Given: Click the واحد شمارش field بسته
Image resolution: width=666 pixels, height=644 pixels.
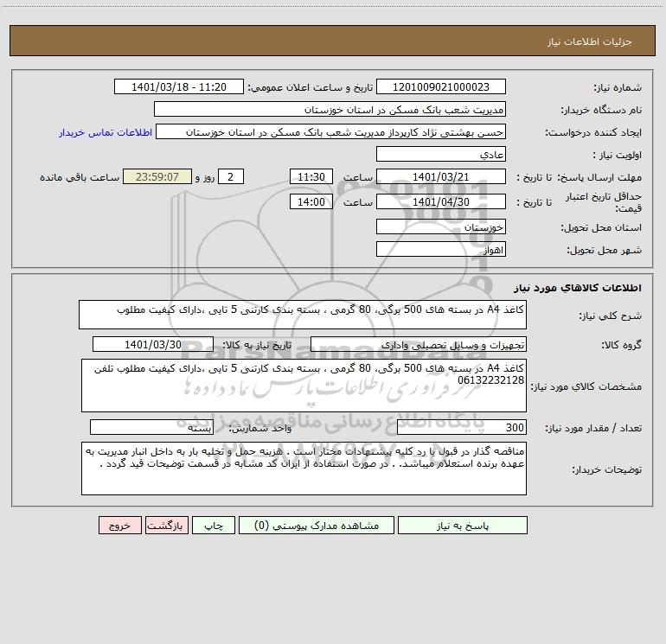Looking at the screenshot, I should pyautogui.click(x=151, y=428).
